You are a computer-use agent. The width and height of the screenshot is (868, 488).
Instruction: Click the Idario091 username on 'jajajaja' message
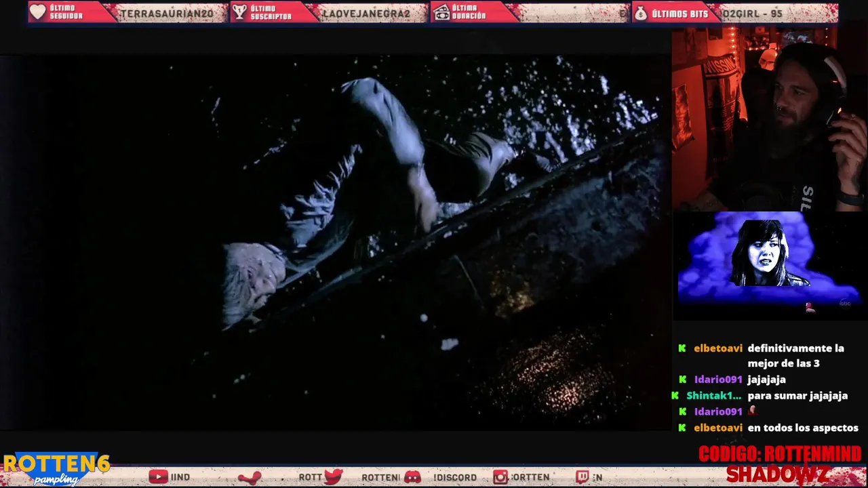coord(718,380)
